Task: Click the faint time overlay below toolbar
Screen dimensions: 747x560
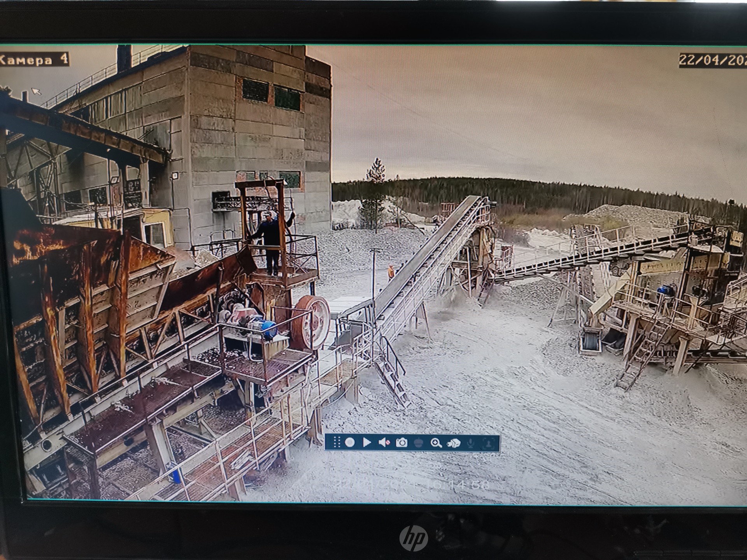Action: tap(469, 485)
